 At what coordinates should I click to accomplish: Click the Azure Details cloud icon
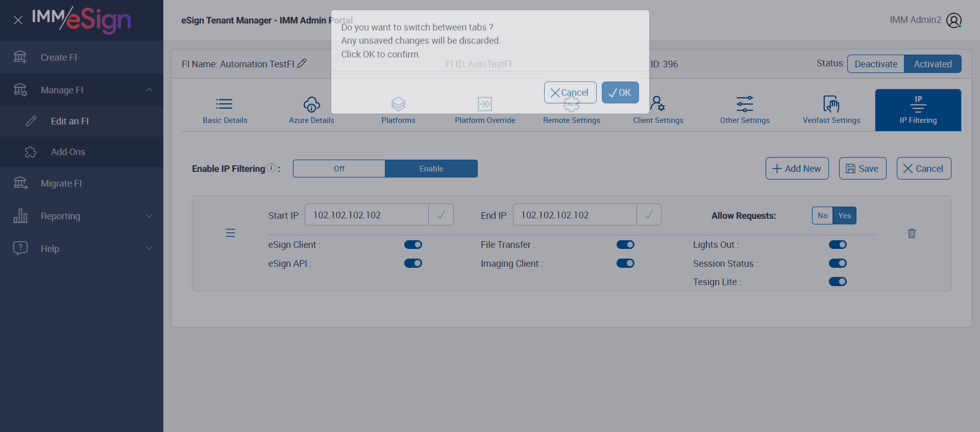(312, 105)
